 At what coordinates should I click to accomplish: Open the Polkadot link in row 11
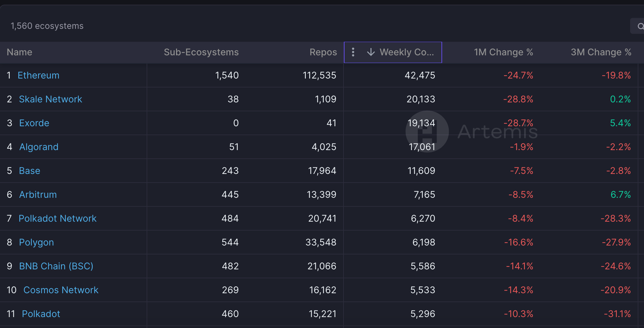(x=41, y=314)
